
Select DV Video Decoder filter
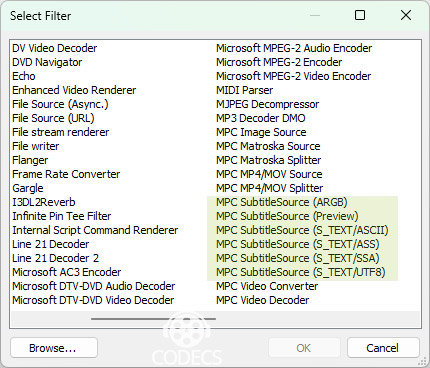click(x=55, y=48)
